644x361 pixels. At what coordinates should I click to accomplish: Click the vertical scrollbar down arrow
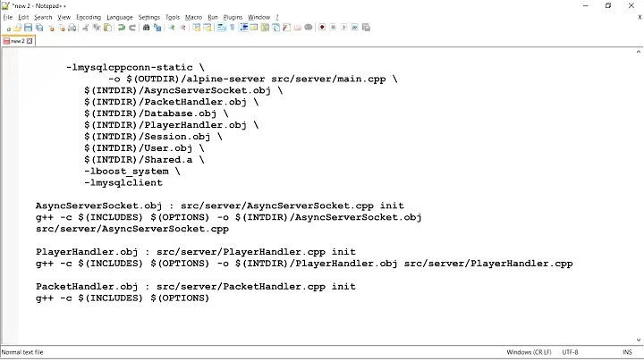[639, 340]
